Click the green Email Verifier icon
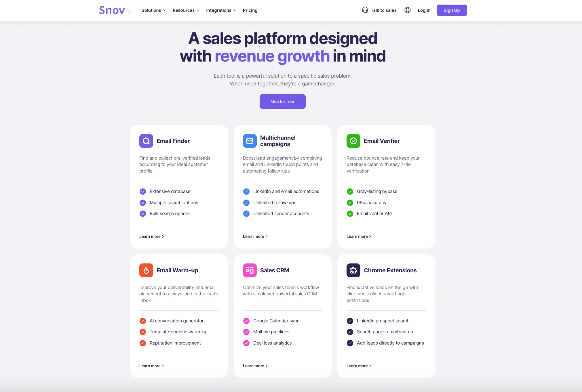 coord(353,141)
